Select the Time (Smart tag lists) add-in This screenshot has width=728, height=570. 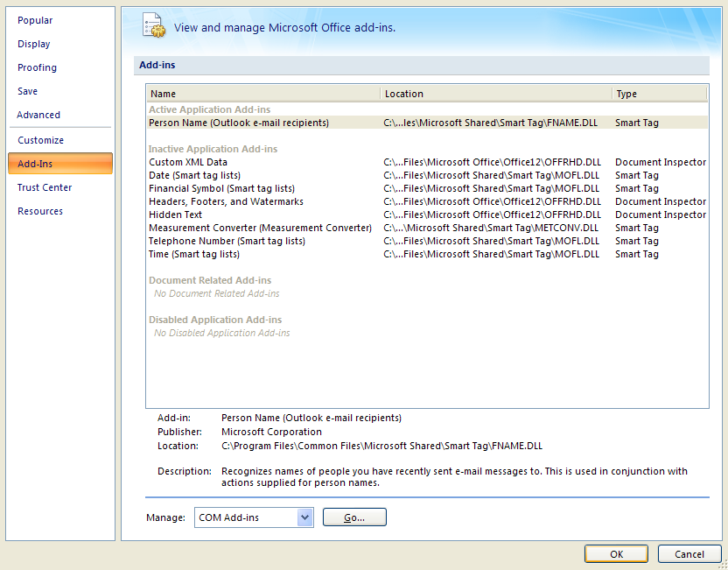[x=428, y=254]
